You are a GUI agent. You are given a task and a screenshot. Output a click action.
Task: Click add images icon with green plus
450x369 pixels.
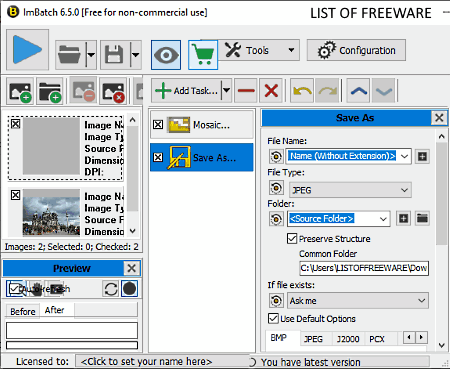[20, 91]
